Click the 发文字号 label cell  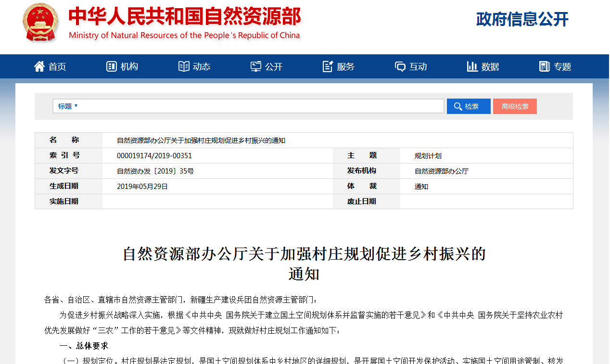click(69, 171)
